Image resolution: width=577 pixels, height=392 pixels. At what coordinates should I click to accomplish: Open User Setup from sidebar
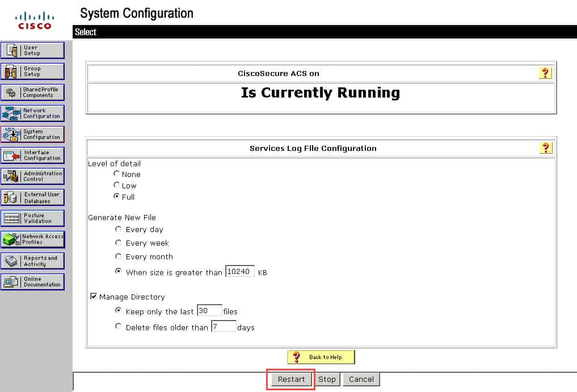tap(33, 50)
